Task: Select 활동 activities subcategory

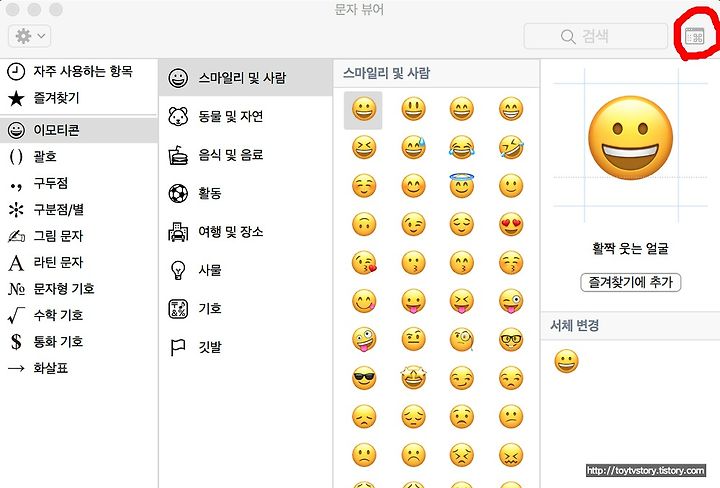Action: point(246,193)
